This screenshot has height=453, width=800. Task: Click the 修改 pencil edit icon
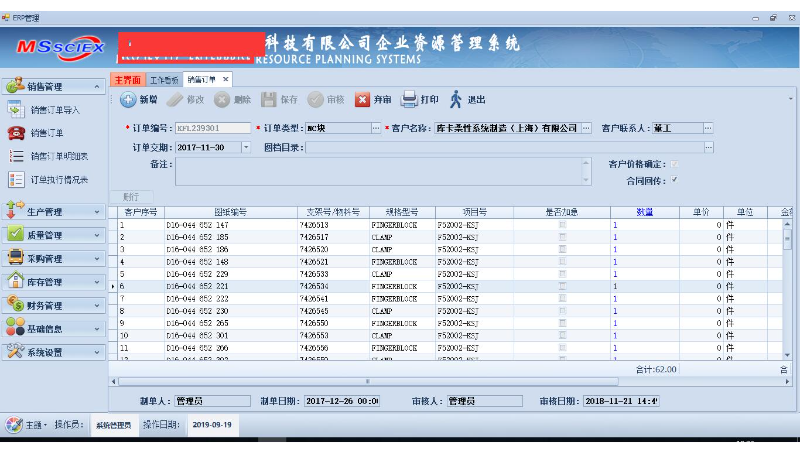point(174,99)
